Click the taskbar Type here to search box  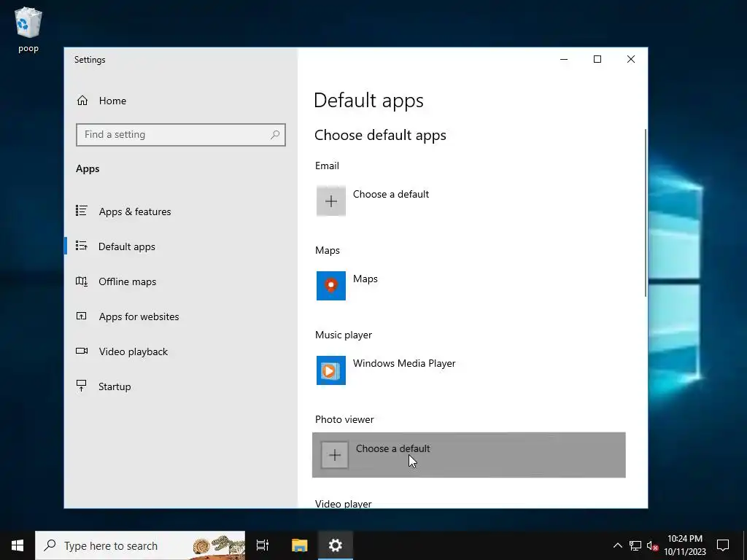tap(140, 545)
